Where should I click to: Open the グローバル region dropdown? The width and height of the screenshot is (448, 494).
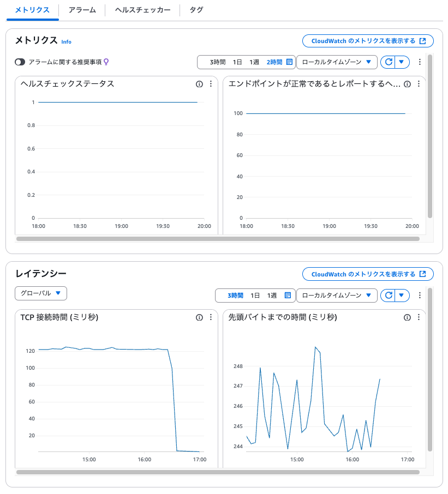[x=40, y=293]
